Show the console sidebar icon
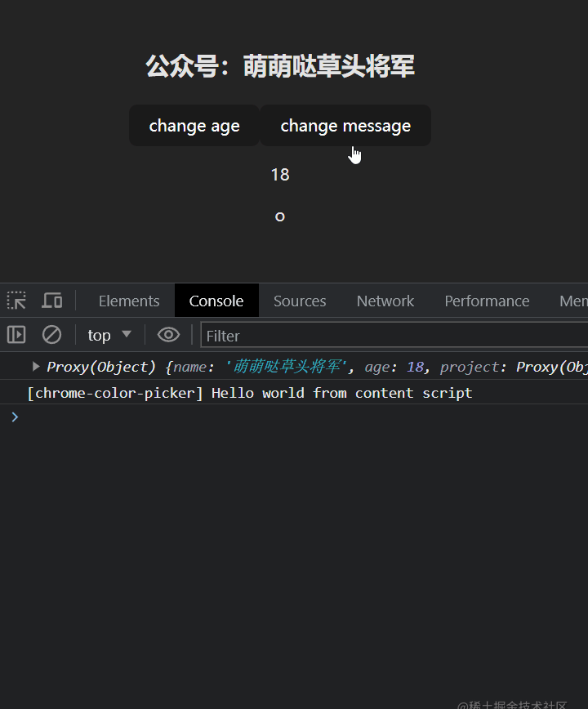This screenshot has height=709, width=588. point(16,335)
